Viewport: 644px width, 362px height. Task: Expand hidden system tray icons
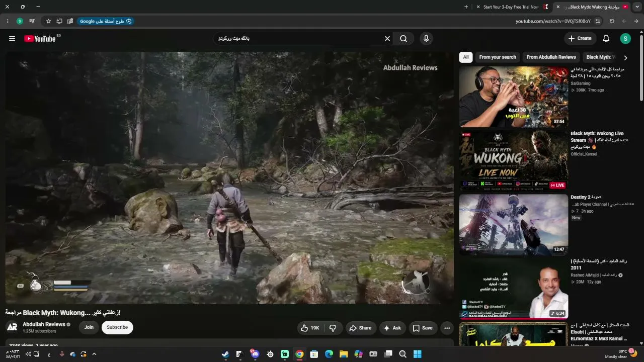[x=94, y=354]
